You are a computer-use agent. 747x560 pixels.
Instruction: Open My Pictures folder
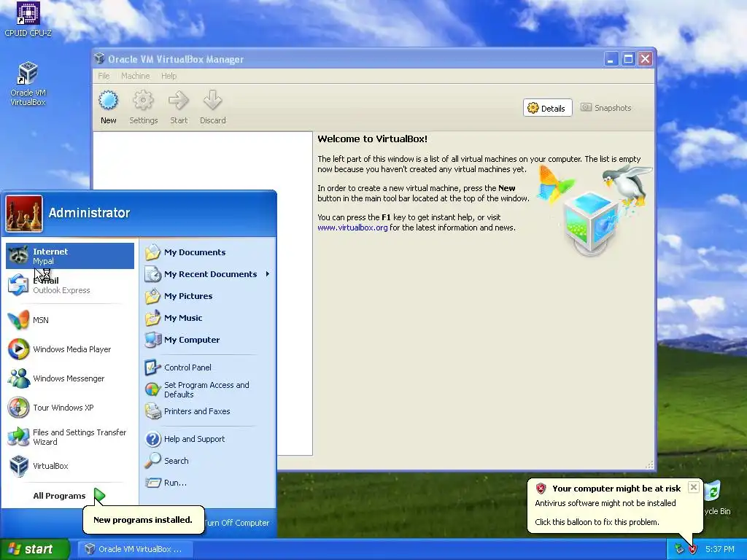click(x=208, y=296)
